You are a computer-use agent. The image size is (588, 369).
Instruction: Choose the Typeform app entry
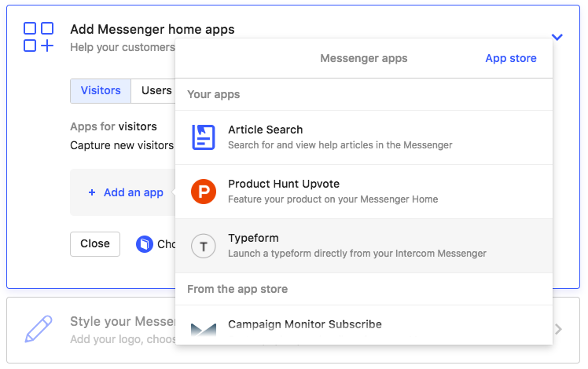(x=364, y=246)
